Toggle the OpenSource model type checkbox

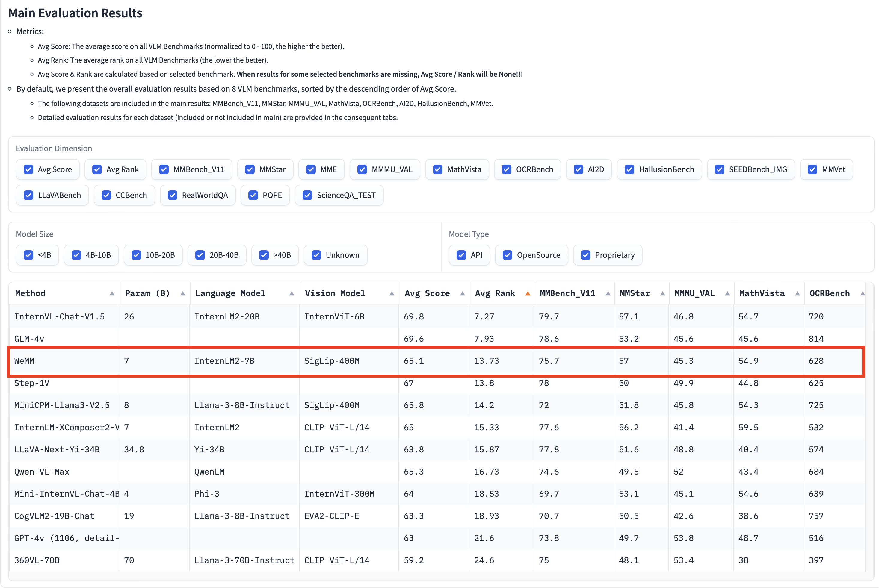(x=507, y=255)
